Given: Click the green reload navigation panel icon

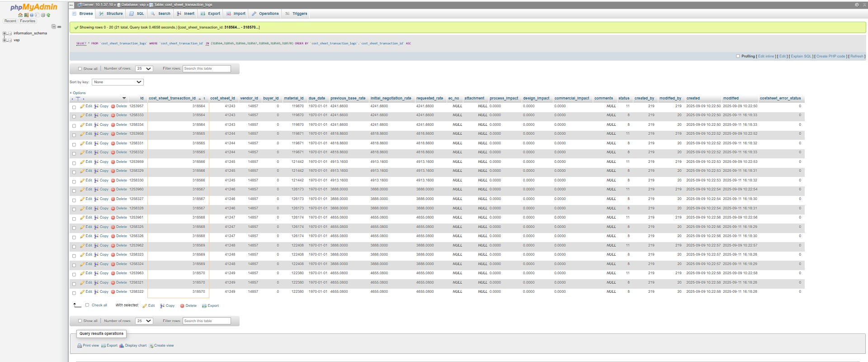Looking at the screenshot, I should (48, 15).
